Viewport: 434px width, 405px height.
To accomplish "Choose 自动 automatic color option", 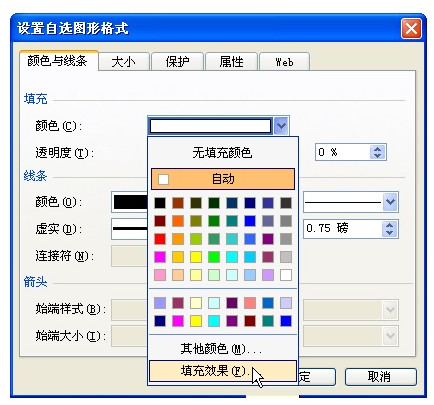I will [x=223, y=179].
